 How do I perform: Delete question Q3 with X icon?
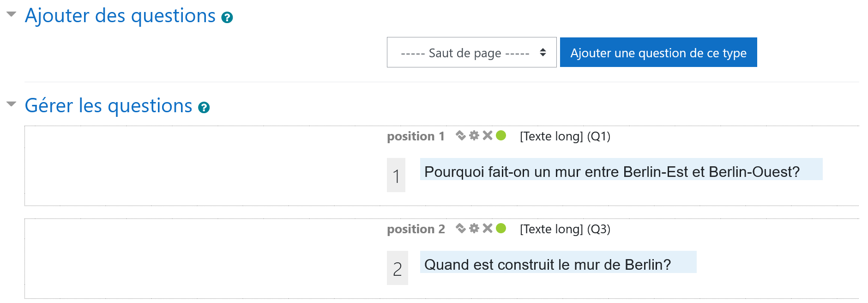click(x=488, y=228)
